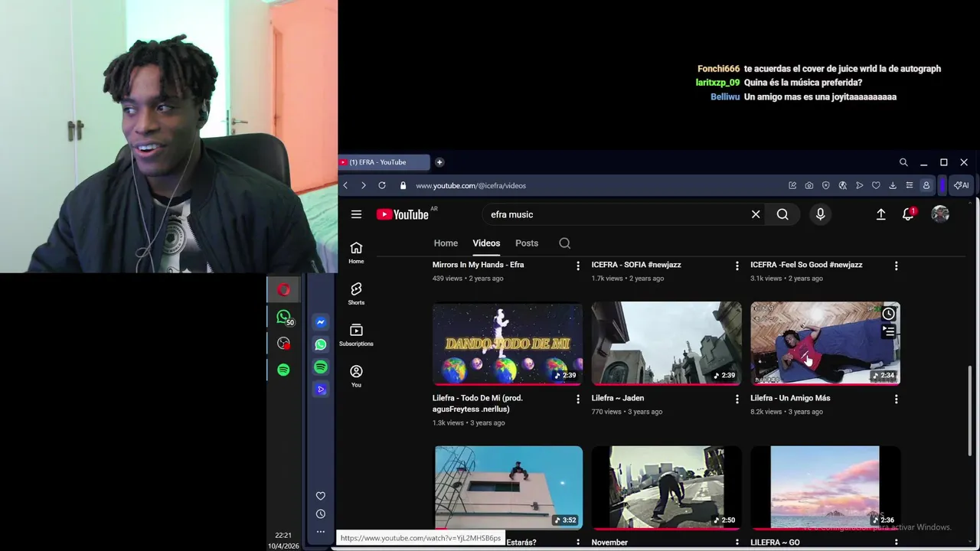Open the tab search magnifier in the title bar
Image resolution: width=980 pixels, height=551 pixels.
pyautogui.click(x=903, y=162)
